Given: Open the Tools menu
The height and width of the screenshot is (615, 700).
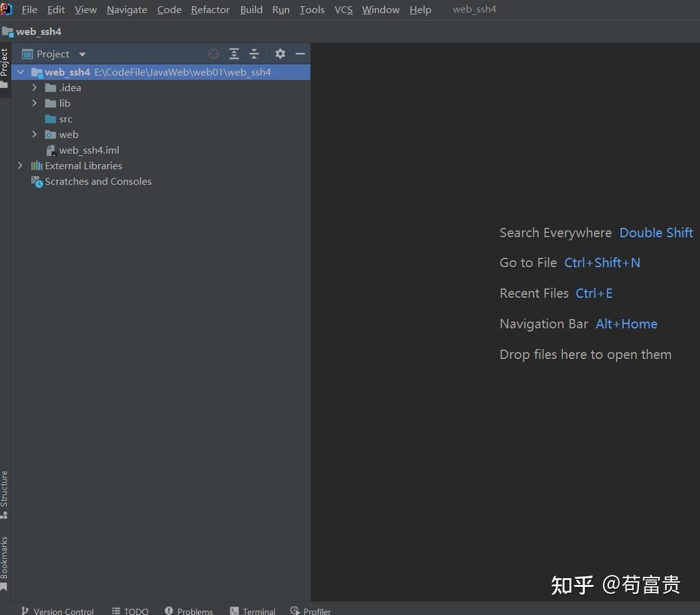Looking at the screenshot, I should 312,10.
